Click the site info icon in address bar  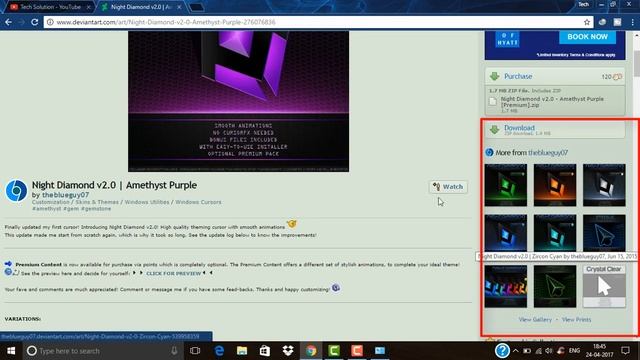[50, 22]
